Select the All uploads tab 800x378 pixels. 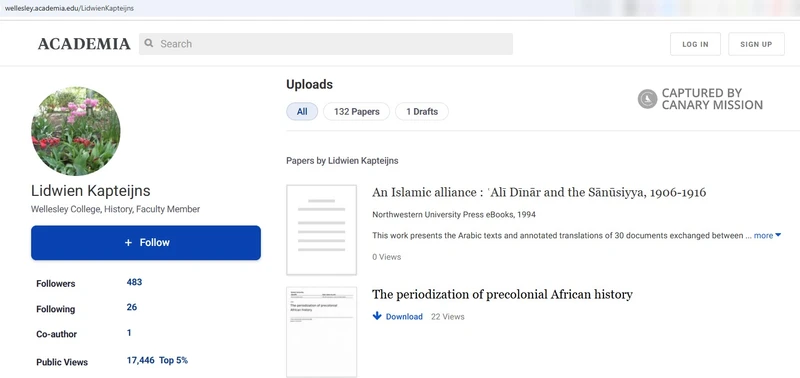coord(302,112)
